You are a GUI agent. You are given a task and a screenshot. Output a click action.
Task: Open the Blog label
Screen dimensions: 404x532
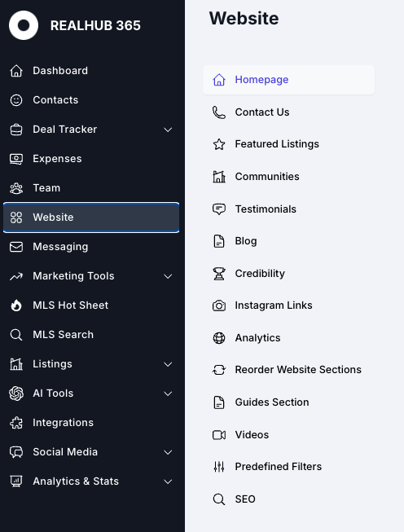(x=246, y=241)
